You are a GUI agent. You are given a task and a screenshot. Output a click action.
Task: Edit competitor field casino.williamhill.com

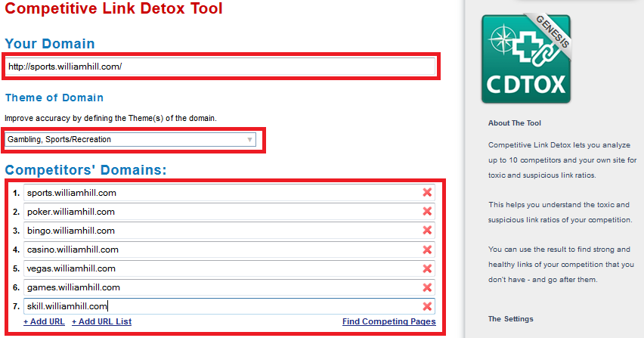(x=229, y=250)
